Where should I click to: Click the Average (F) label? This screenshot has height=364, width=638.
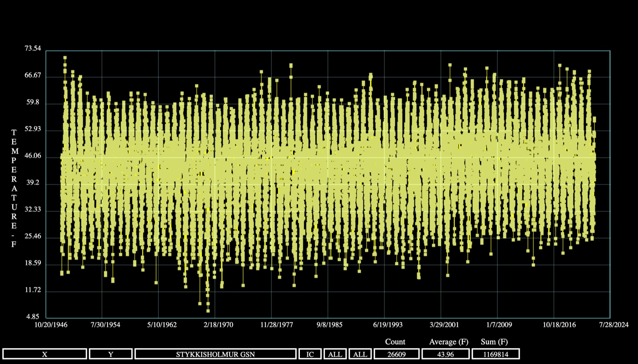[x=449, y=342]
